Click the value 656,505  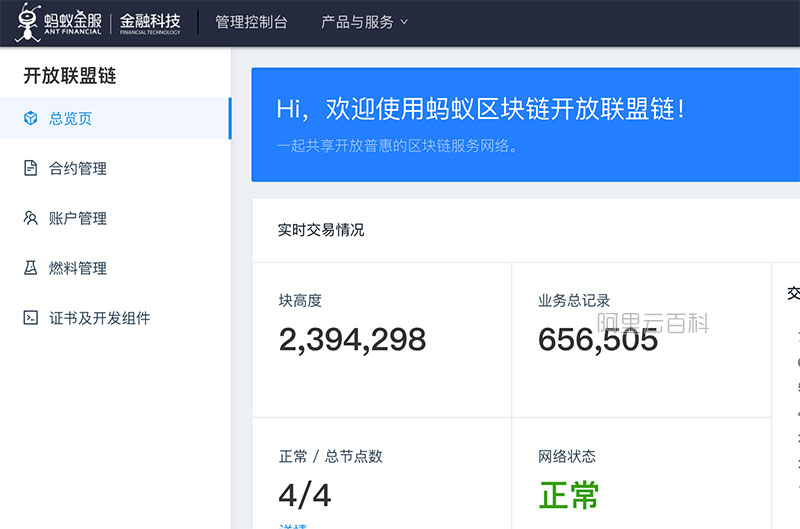598,340
